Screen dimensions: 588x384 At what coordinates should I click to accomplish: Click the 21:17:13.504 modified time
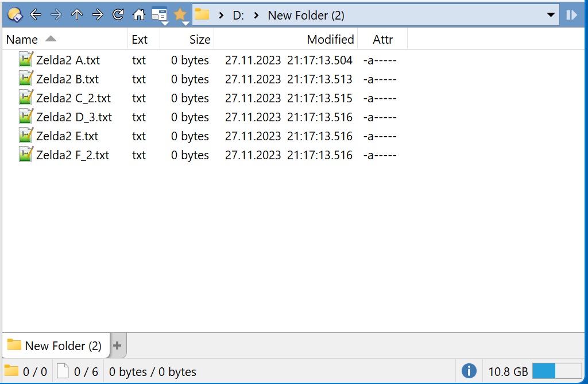tap(320, 60)
